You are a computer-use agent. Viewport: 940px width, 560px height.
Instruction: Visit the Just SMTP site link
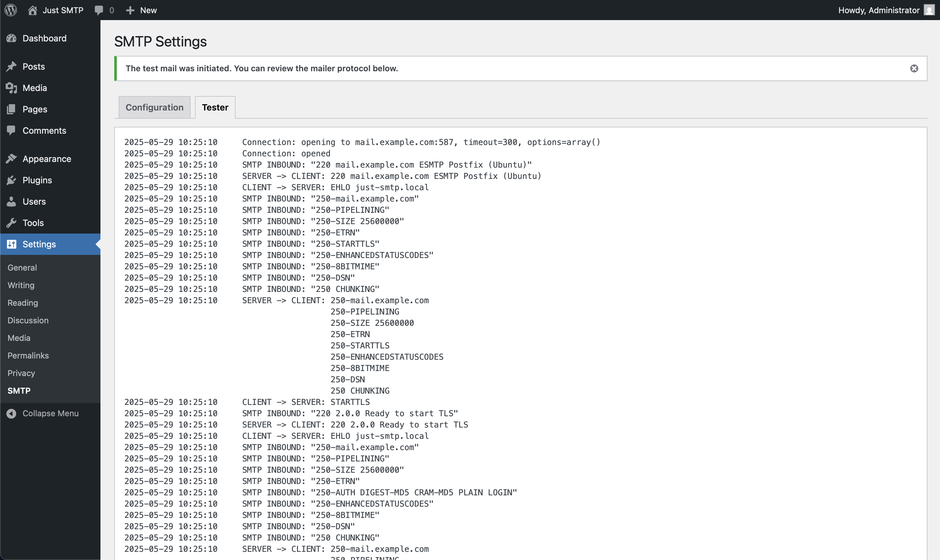pyautogui.click(x=63, y=10)
